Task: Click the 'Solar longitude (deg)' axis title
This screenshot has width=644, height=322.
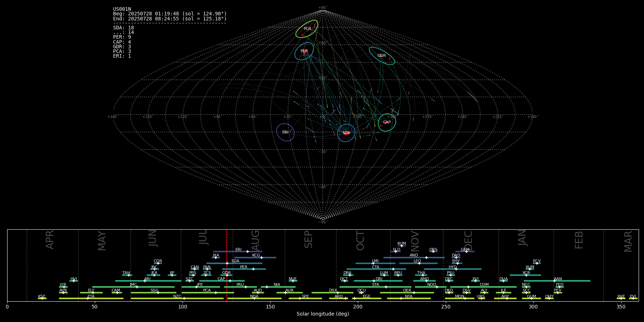Action: [x=323, y=314]
